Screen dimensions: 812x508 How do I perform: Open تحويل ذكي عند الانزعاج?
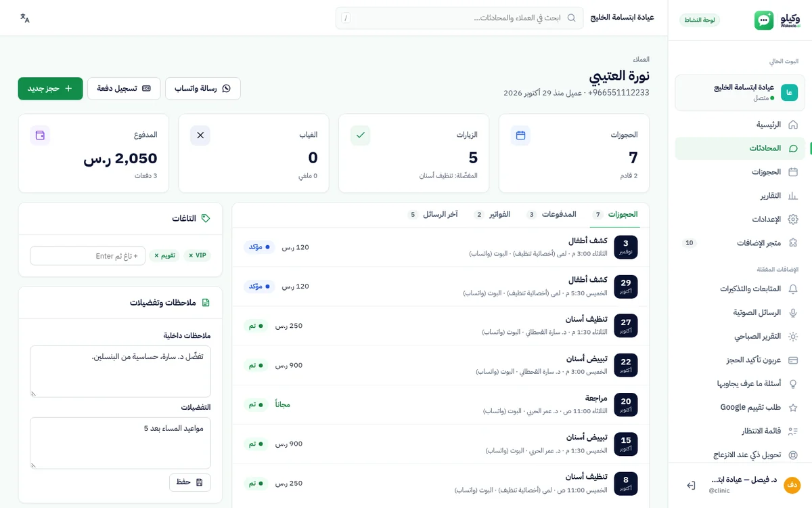pos(740,454)
